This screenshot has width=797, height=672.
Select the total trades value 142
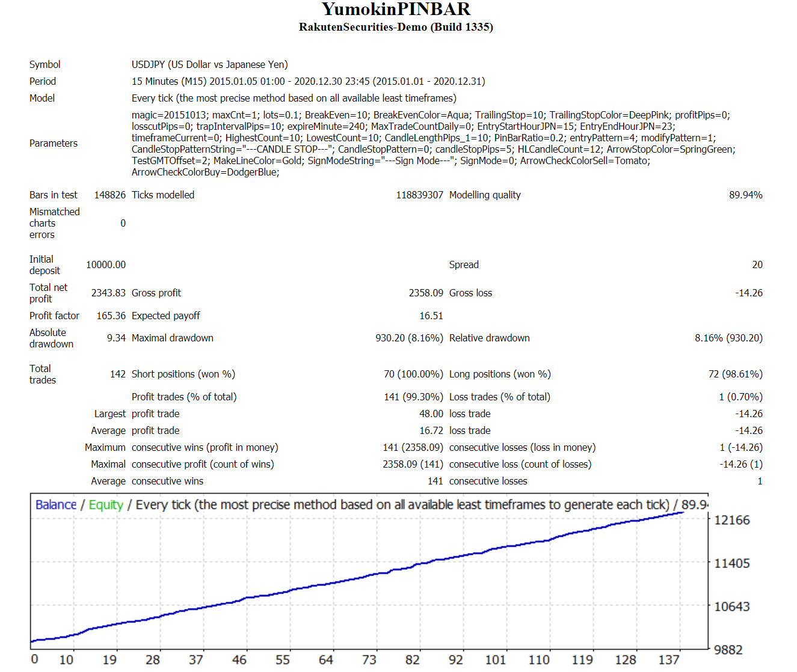(x=118, y=374)
